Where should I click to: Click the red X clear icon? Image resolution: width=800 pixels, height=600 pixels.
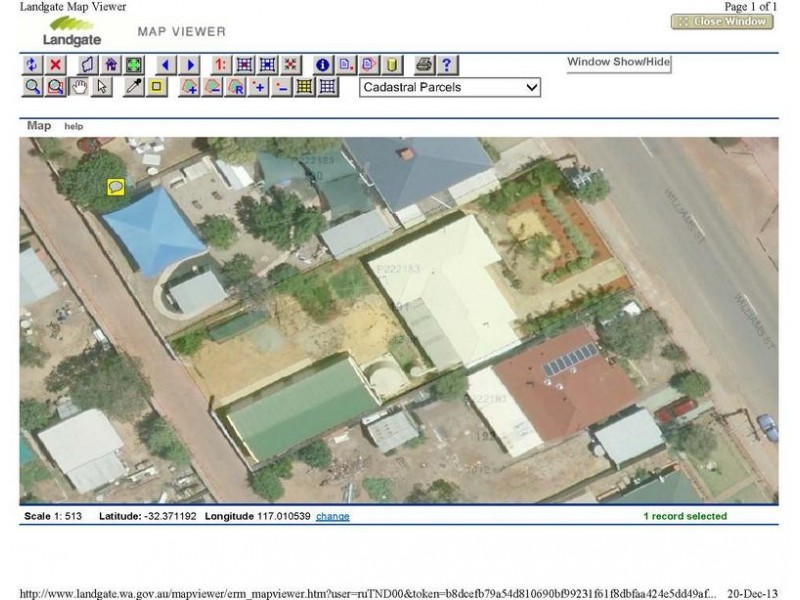56,65
